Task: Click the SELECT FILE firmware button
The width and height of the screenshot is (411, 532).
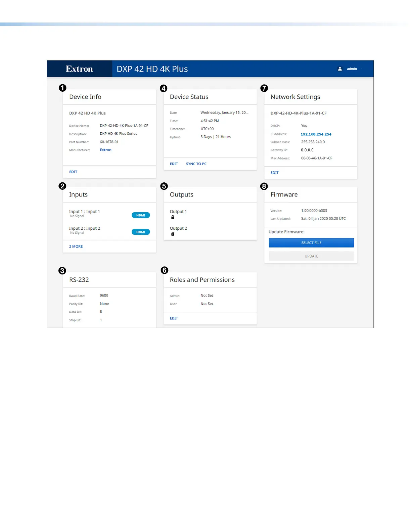Action: 311,243
